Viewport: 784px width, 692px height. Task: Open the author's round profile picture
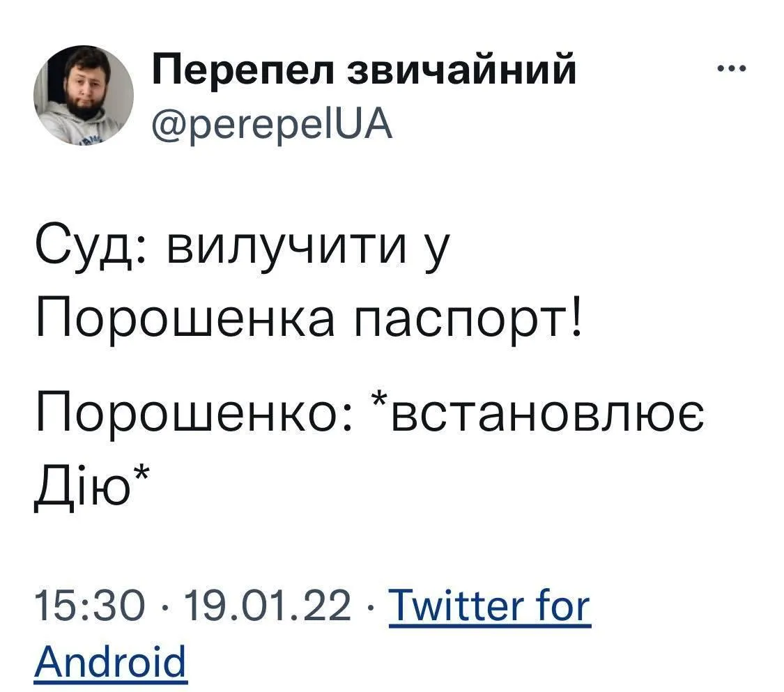tap(84, 95)
